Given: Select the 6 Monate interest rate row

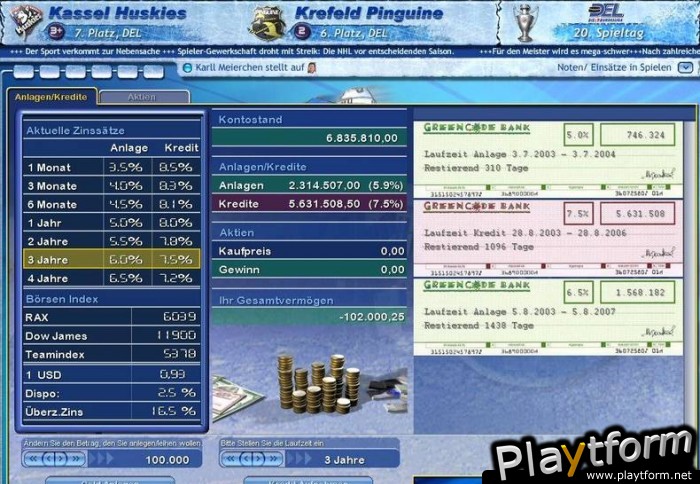Looking at the screenshot, I should tap(112, 204).
